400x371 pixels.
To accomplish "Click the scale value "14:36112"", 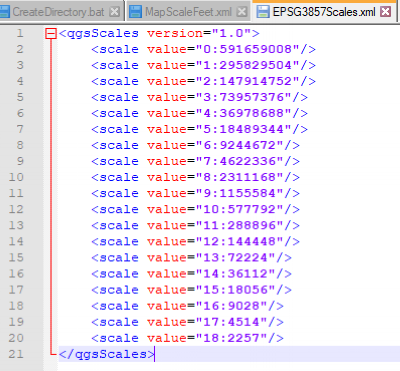I will click(x=236, y=274).
